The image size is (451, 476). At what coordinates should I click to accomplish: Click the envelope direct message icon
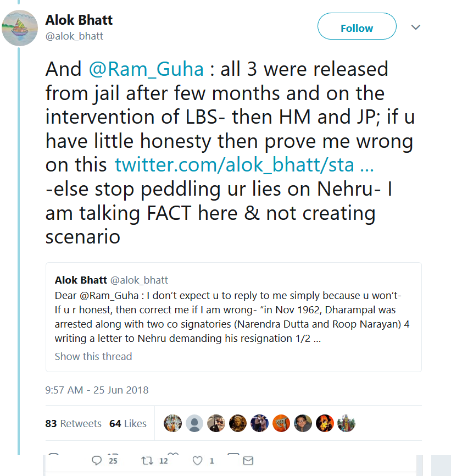(x=248, y=460)
